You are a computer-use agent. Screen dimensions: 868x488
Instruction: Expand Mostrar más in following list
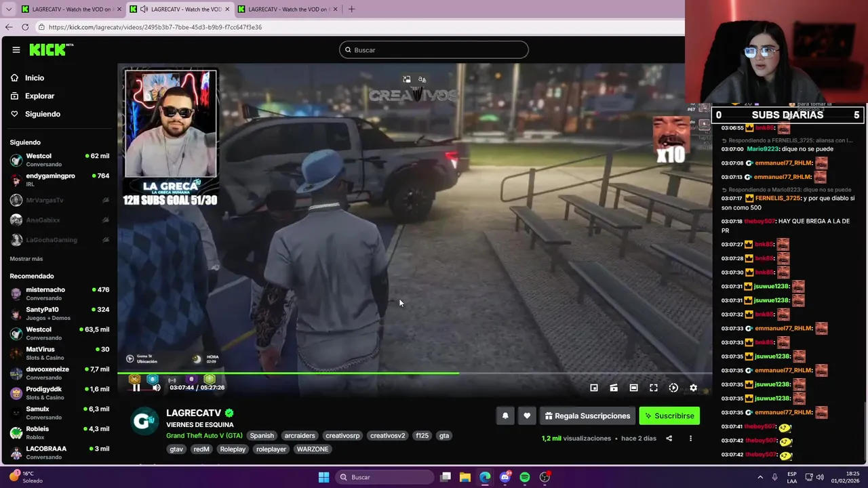26,259
